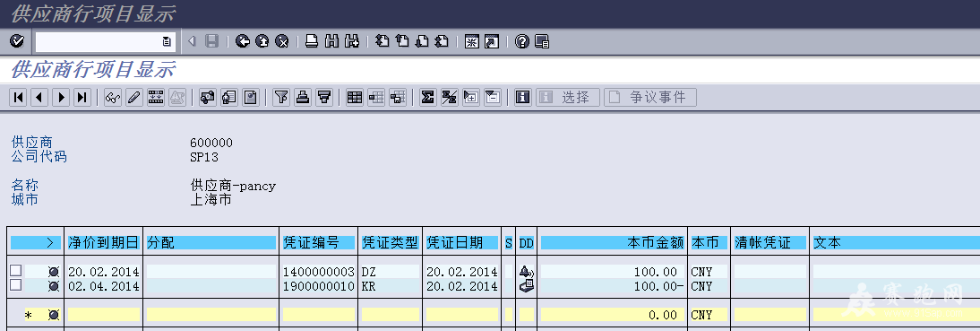This screenshot has height=331, width=980.
Task: Jump to first page icon
Action: 383,41
